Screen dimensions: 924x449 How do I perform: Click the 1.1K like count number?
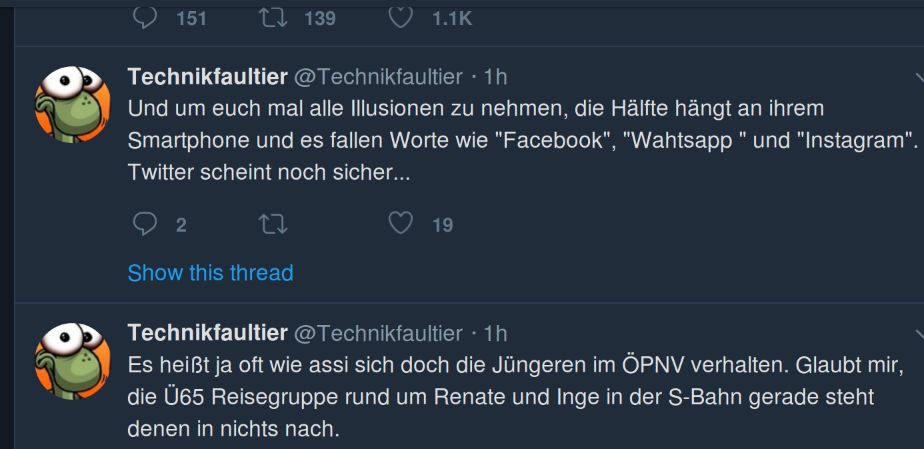point(452,18)
